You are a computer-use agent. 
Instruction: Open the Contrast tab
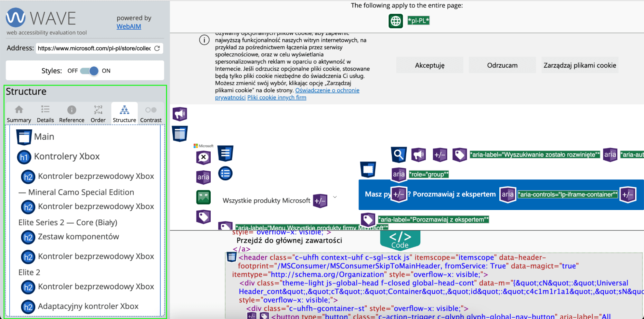[151, 114]
